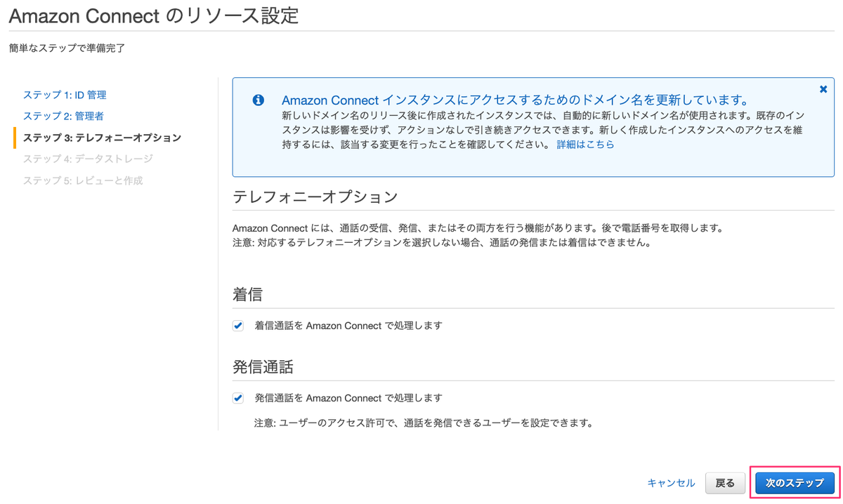Click the 簡単なステップで準備完了 subtitle
843x504 pixels.
67,48
